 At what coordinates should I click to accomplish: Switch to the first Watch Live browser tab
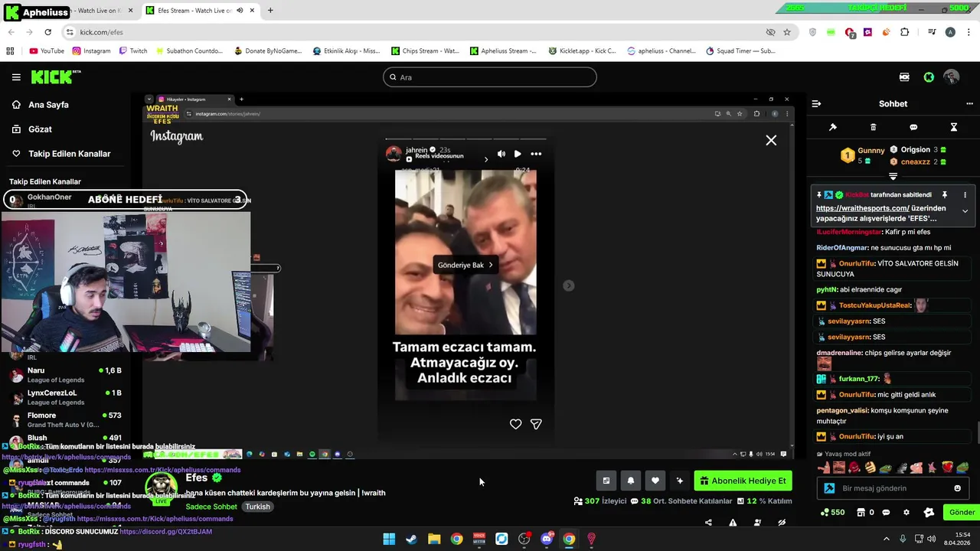click(x=73, y=11)
